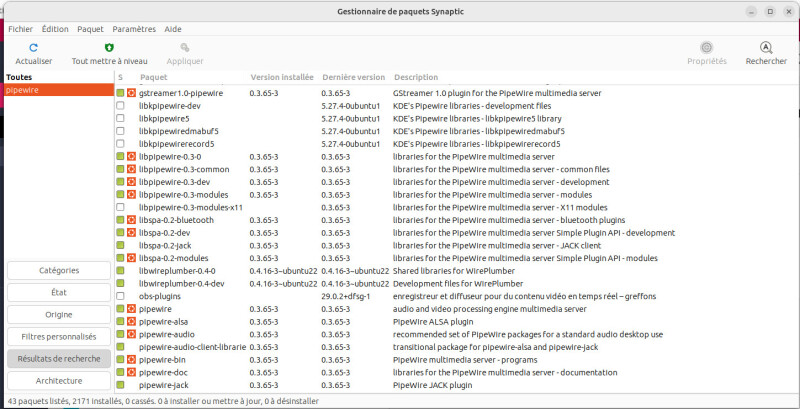Viewport: 800px width, 409px height.
Task: Click Ubuntu logo icon for libspa-0.2-dev
Action: point(131,233)
